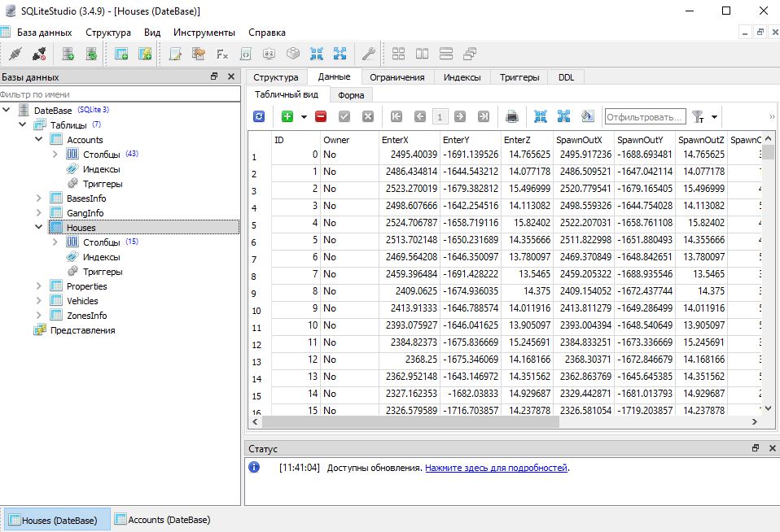
Task: Click the create view icon with lightning bolt
Action: pyautogui.click(x=145, y=54)
